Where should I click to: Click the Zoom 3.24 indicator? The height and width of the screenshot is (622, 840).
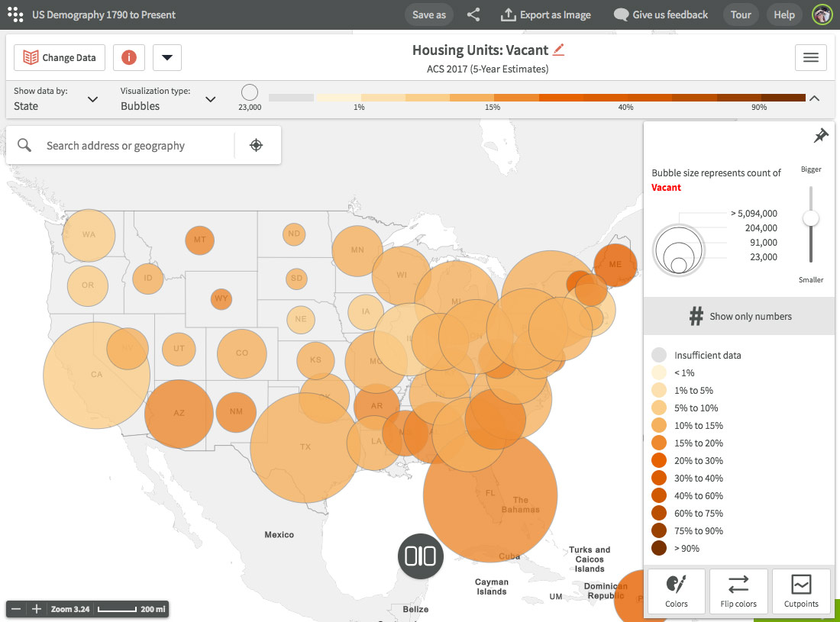point(70,609)
